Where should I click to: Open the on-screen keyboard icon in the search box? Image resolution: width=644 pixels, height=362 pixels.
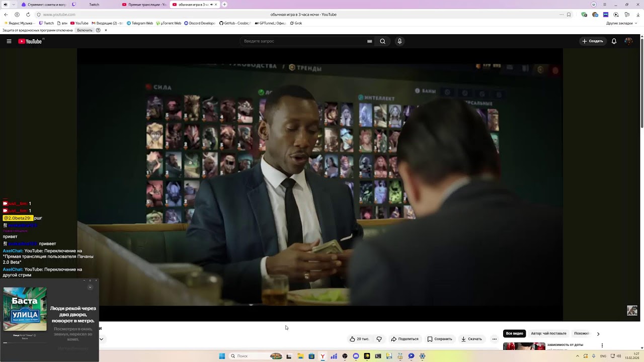[x=370, y=41]
